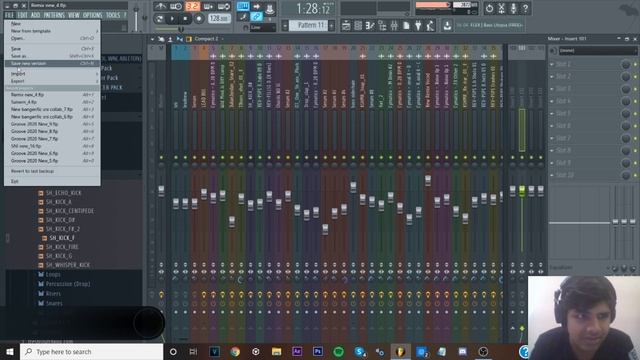Toggle the Master track mute LED

161,158
